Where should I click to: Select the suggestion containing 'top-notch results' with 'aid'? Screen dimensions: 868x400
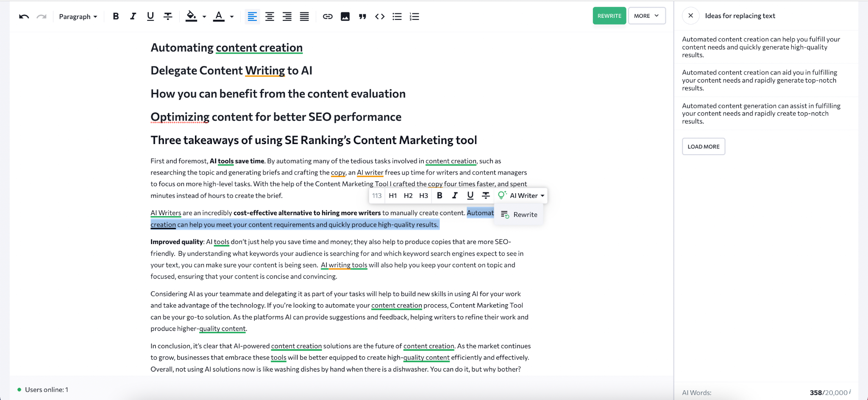click(761, 80)
